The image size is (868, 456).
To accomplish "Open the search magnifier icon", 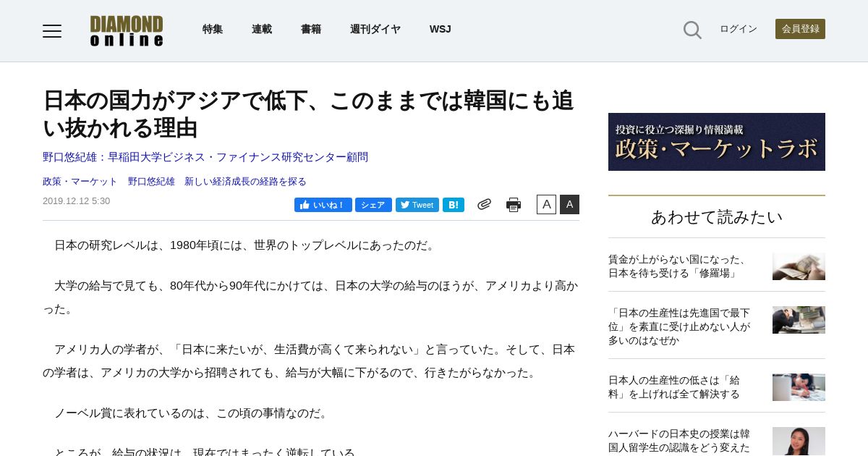I will pyautogui.click(x=692, y=30).
